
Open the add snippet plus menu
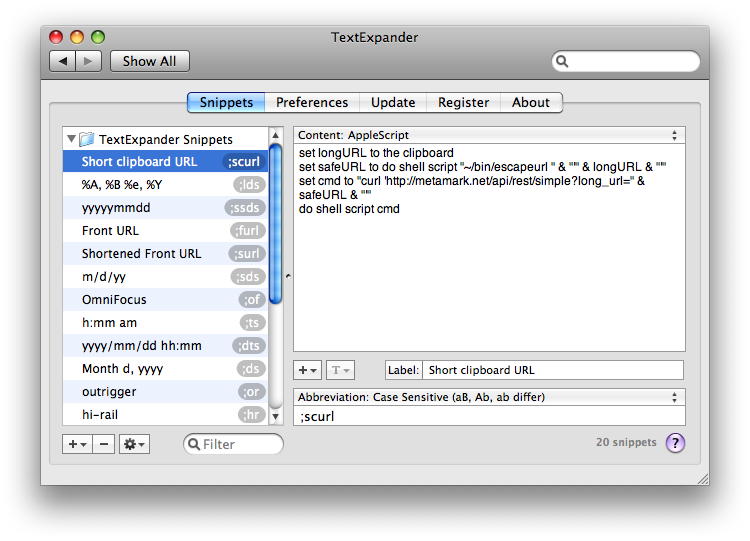77,444
